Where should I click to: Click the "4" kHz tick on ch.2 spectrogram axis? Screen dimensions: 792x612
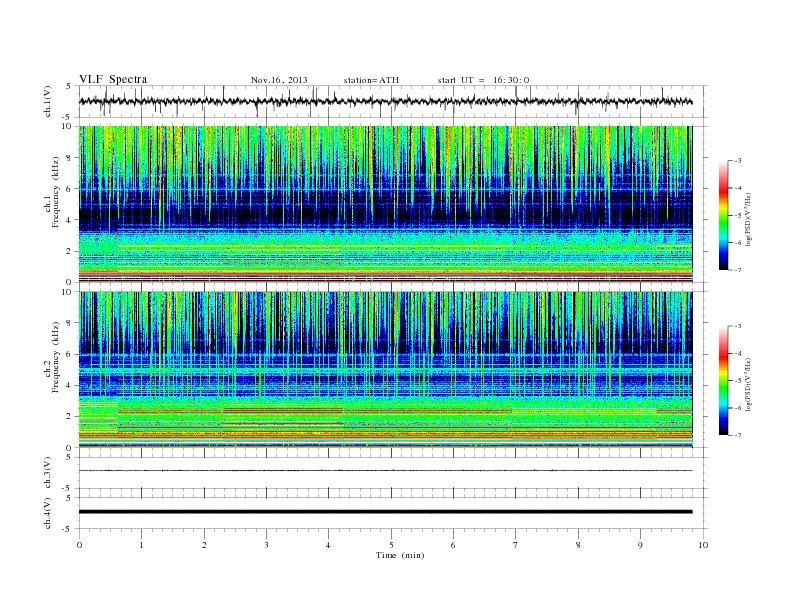coord(70,386)
